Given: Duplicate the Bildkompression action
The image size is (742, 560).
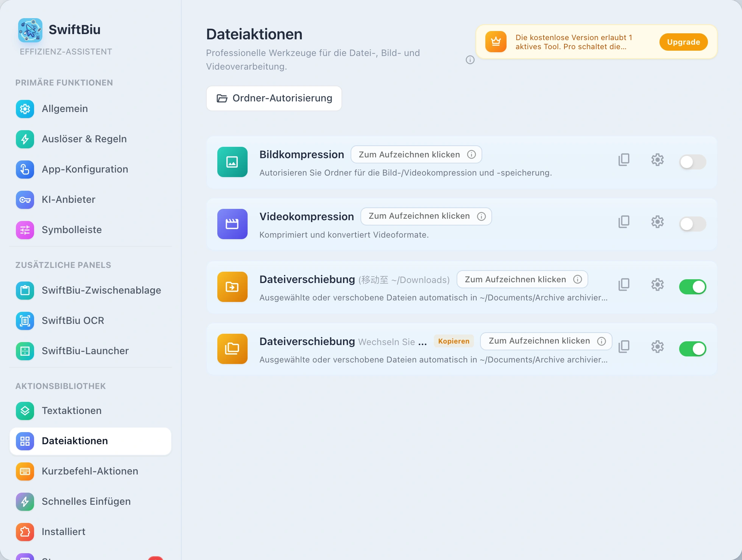Looking at the screenshot, I should [624, 160].
